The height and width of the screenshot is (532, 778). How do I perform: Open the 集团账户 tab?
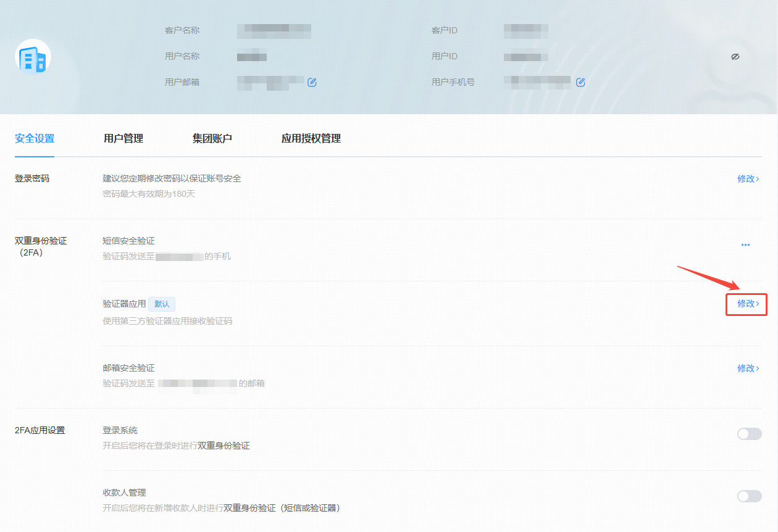[212, 139]
